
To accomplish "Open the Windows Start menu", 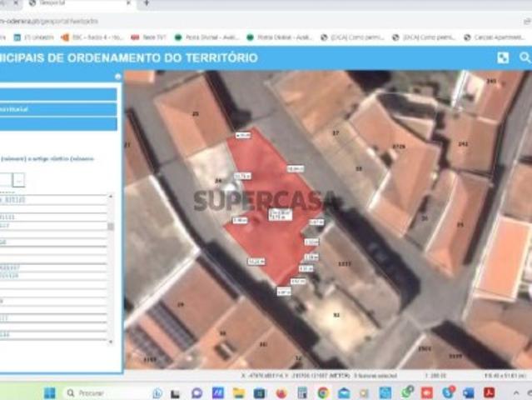I will (x=49, y=392).
